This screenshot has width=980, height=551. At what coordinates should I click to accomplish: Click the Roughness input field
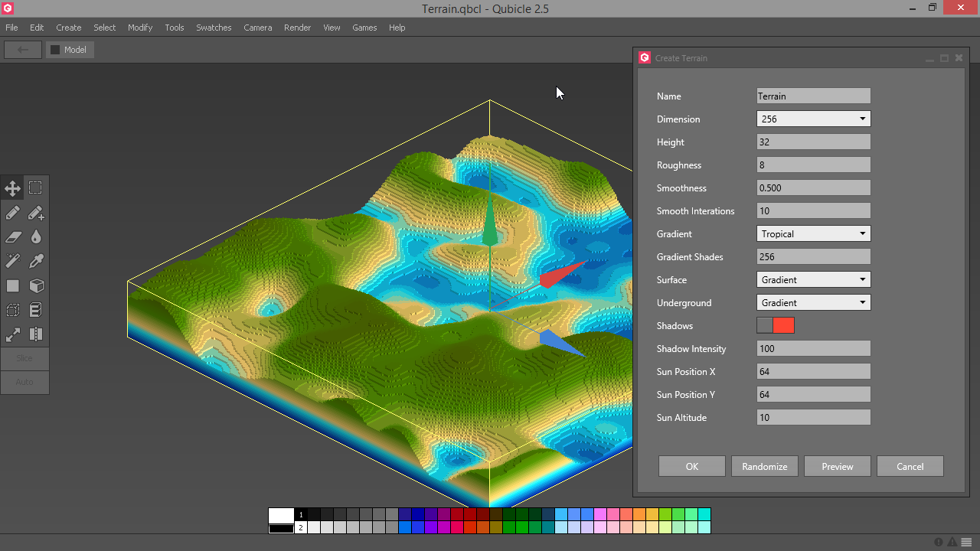(x=813, y=165)
